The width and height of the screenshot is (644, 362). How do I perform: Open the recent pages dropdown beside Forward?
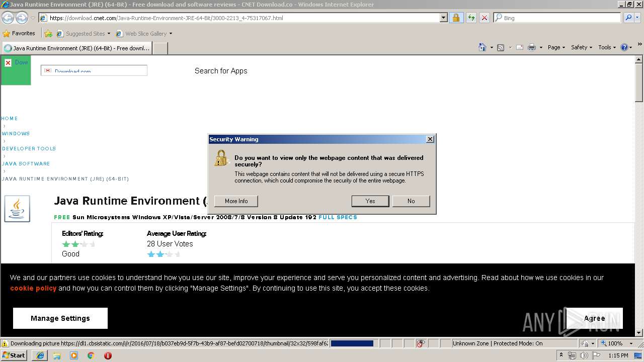click(x=33, y=18)
